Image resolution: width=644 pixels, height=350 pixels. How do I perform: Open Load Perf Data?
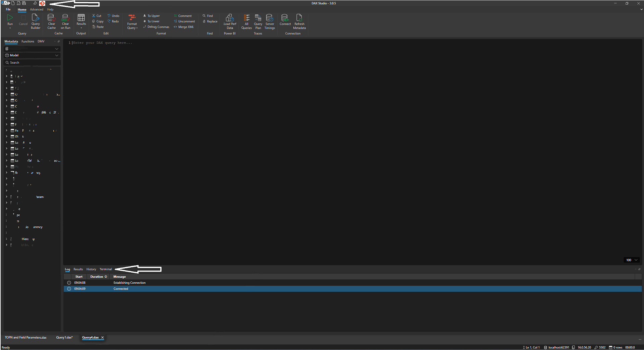click(x=230, y=22)
